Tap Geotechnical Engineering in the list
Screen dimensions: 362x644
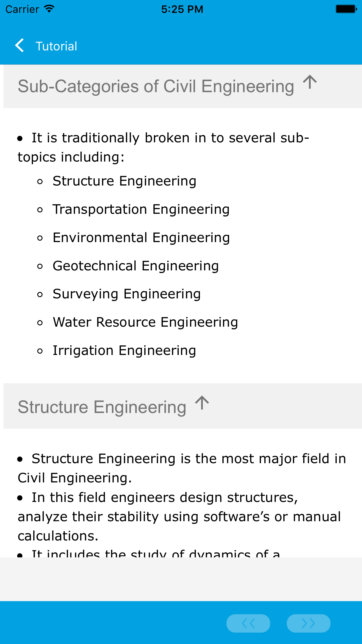coord(136,266)
